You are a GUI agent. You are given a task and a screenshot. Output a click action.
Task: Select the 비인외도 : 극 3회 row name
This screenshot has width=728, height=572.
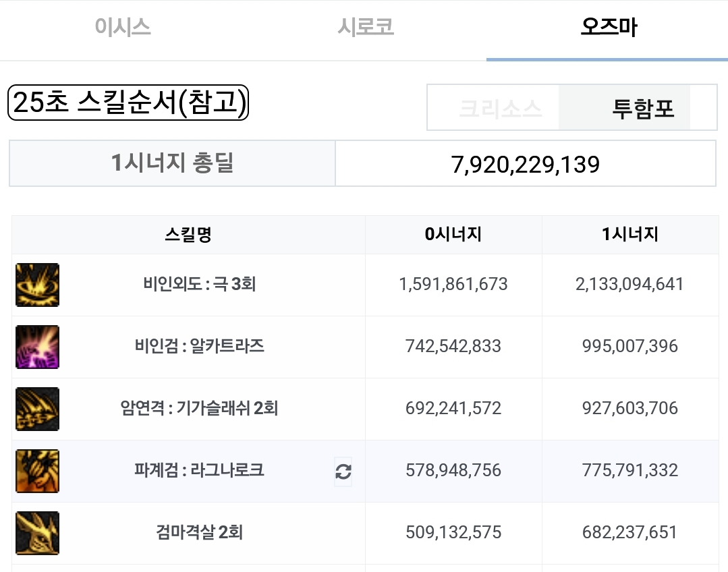[x=200, y=284]
